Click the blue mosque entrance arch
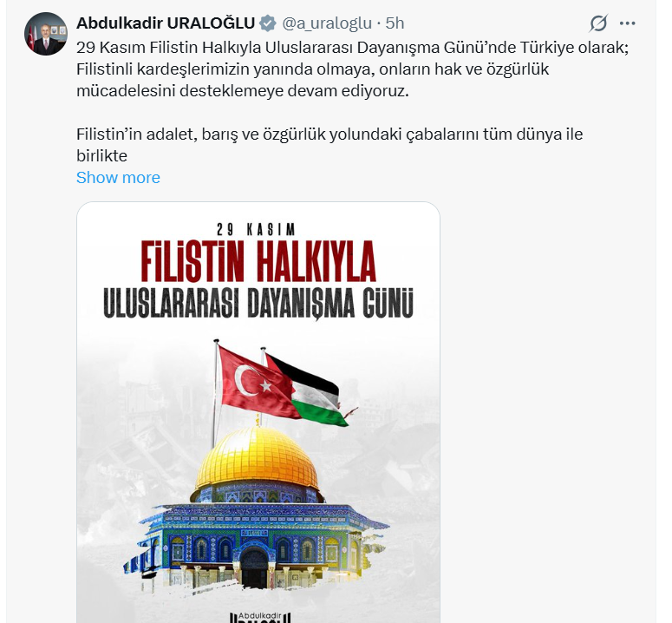 coord(254,567)
